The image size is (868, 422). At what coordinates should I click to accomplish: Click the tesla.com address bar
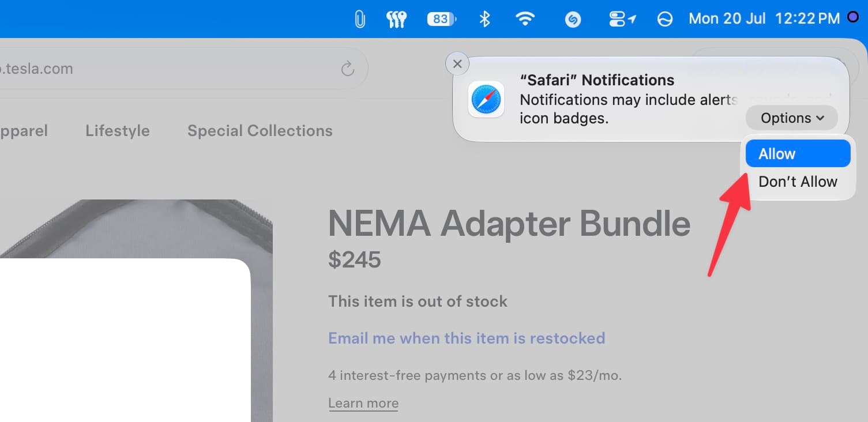point(179,69)
